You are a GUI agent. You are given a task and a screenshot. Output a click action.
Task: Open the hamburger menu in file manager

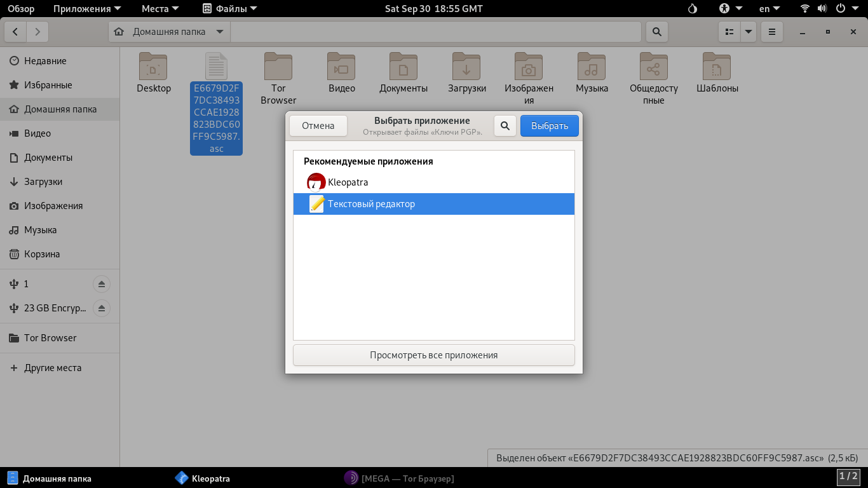click(771, 32)
